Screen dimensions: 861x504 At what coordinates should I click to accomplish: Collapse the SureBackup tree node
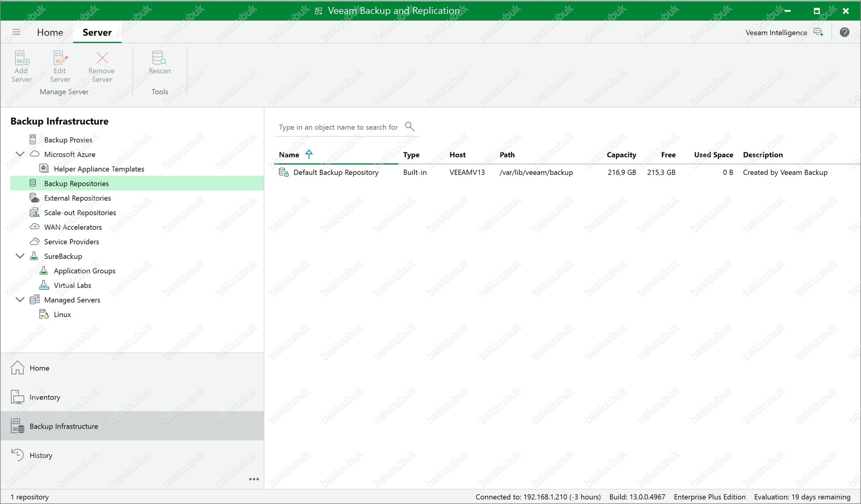click(20, 256)
